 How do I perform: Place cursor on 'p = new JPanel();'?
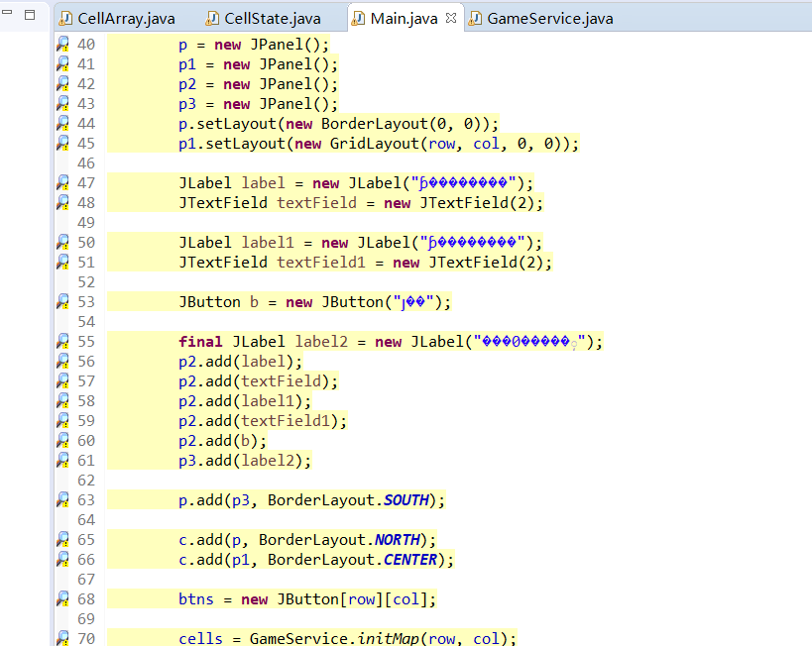pyautogui.click(x=254, y=45)
